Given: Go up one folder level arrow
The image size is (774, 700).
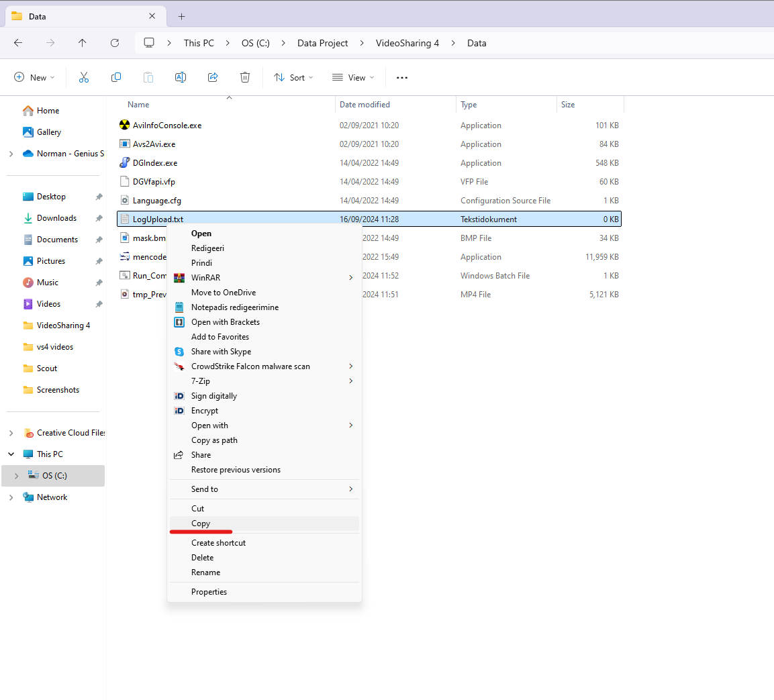Looking at the screenshot, I should tap(83, 43).
